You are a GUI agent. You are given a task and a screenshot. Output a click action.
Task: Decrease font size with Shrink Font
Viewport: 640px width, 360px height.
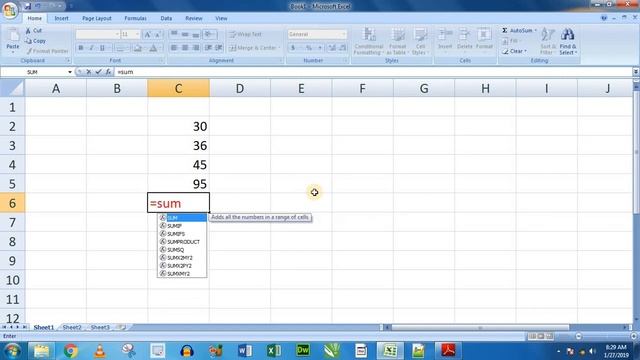pos(158,35)
